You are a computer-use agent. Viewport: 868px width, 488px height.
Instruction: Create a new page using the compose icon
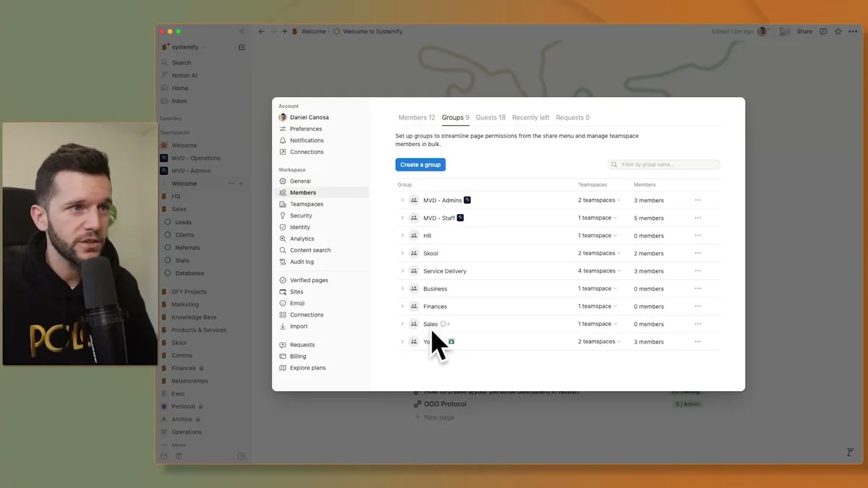(242, 46)
